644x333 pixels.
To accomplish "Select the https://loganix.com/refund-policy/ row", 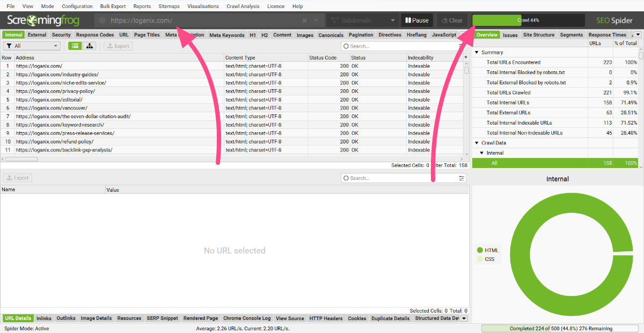I will point(232,141).
